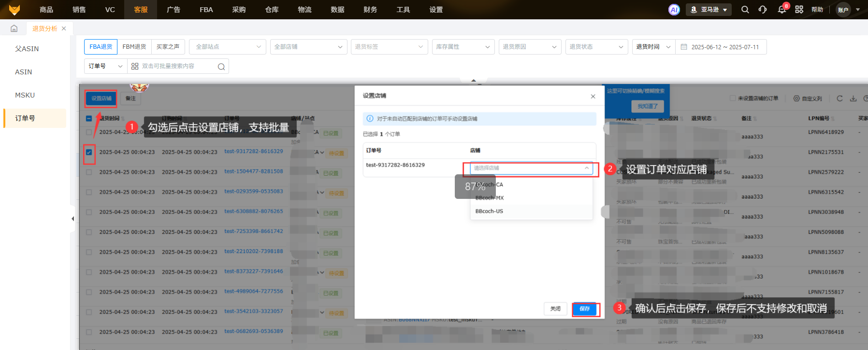Click the 账户 avatar
Viewport: 868px width, 350px height.
pos(843,10)
